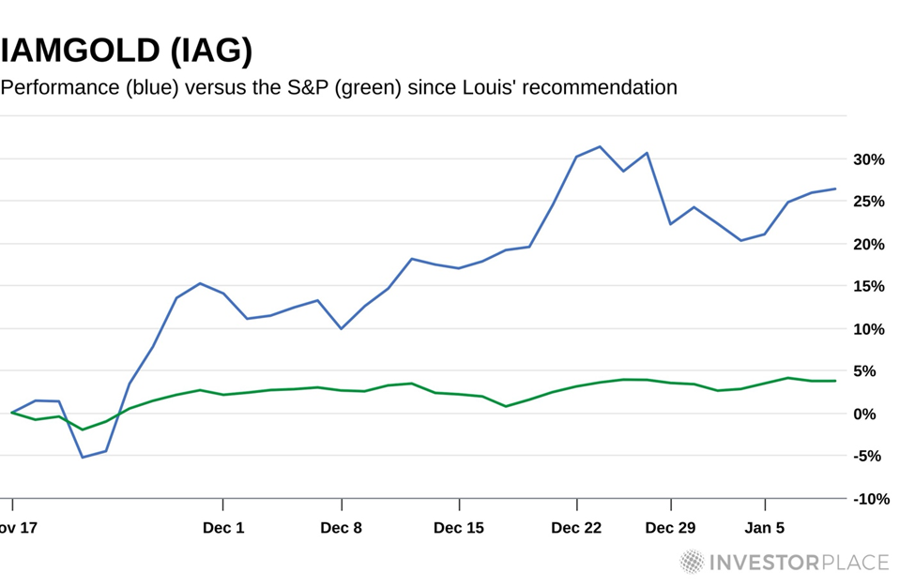Click the 20% y-axis label

point(868,244)
